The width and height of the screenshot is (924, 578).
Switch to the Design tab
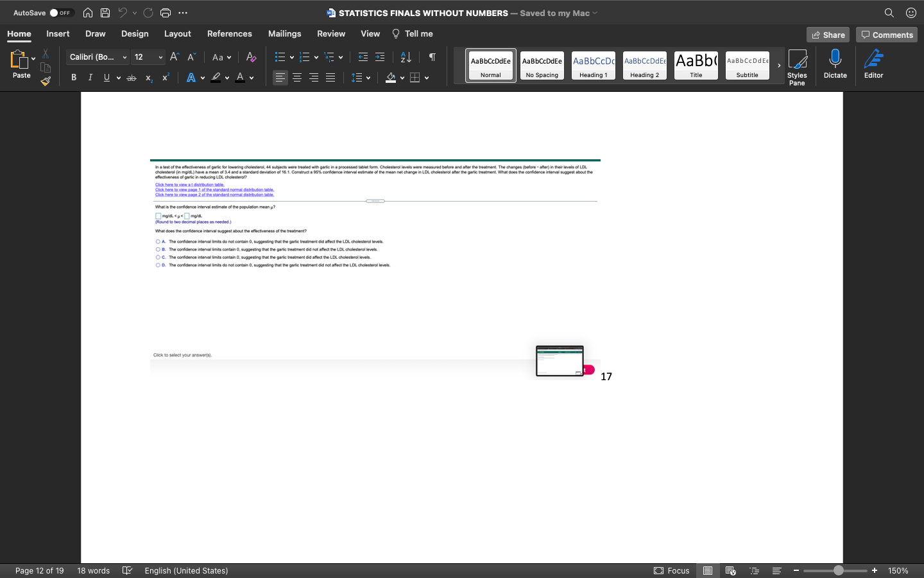coord(135,33)
